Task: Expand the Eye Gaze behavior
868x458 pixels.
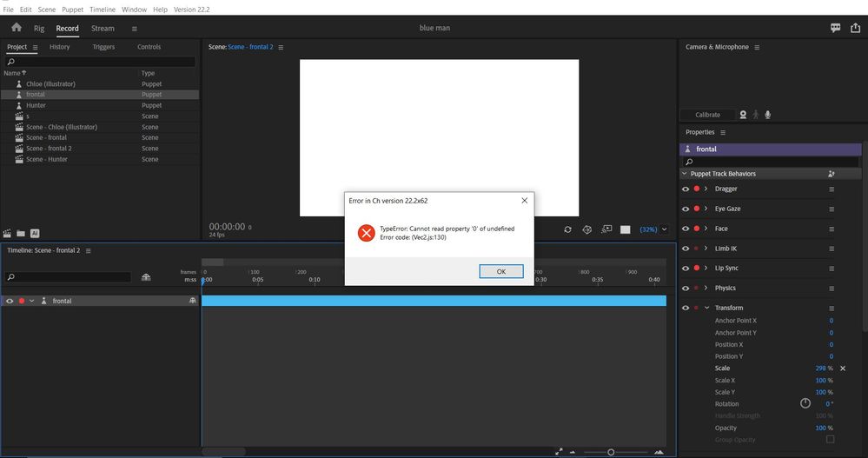Action: 706,209
